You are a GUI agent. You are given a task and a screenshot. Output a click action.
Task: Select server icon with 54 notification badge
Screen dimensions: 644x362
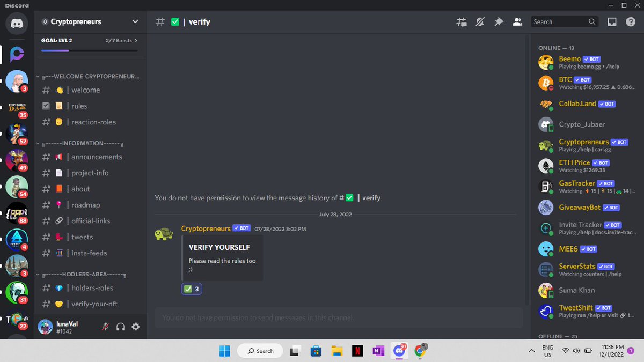[17, 186]
